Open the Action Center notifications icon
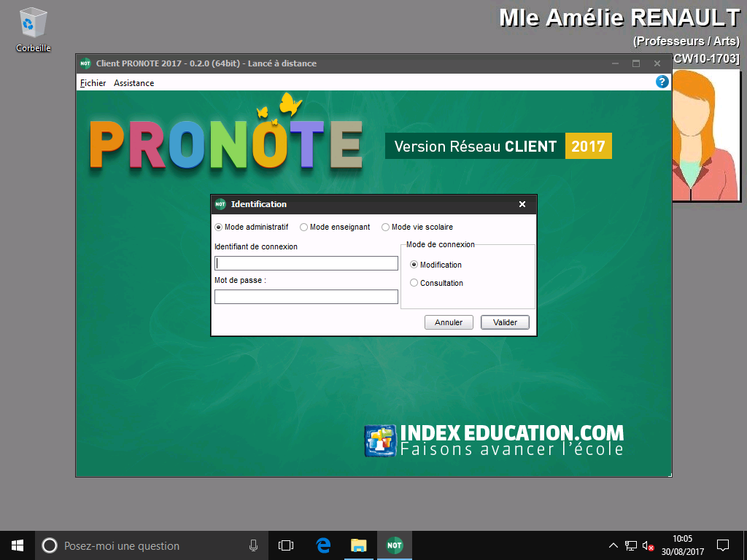Viewport: 747px width, 560px height. tap(723, 545)
